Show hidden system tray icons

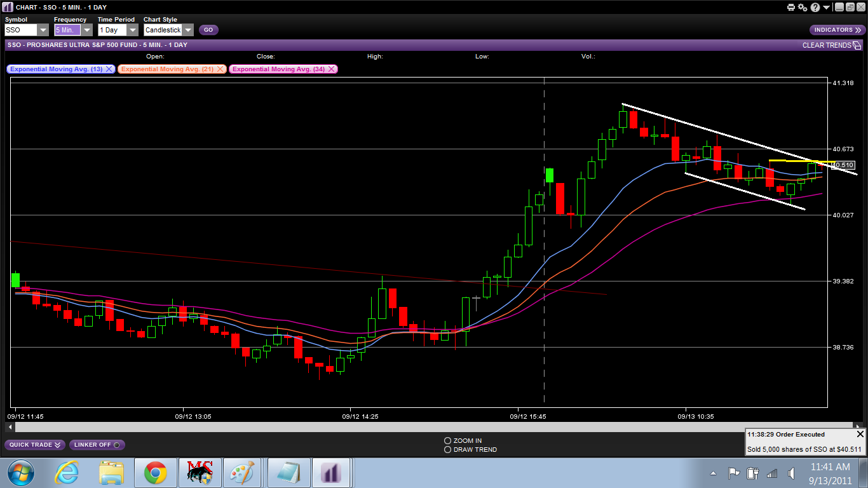pos(714,473)
